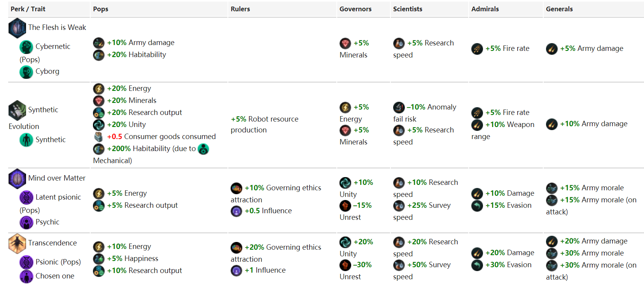Click the icon beside +20% Research output

(99, 113)
